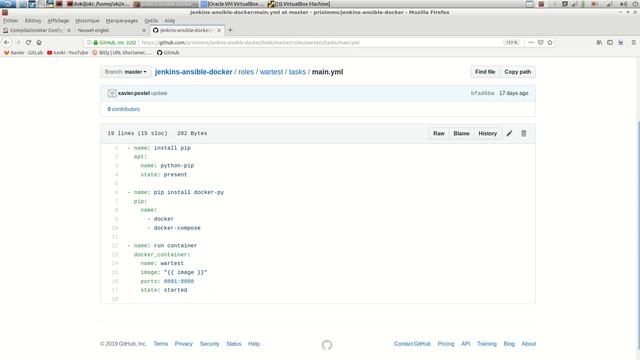The image size is (640, 360).
Task: Toggle the Firefox sidebar view
Action: pyautogui.click(x=610, y=42)
